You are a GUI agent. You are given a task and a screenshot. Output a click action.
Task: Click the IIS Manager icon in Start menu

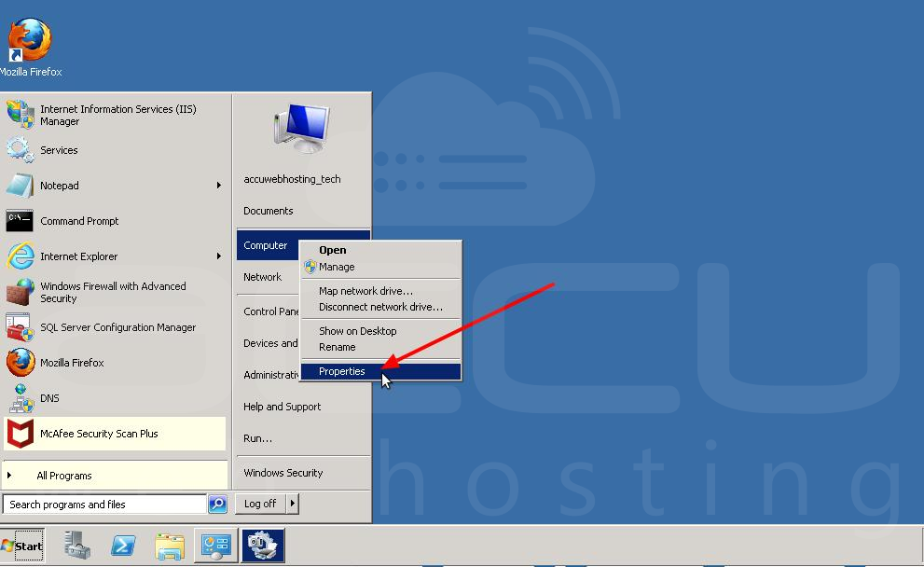coord(20,115)
